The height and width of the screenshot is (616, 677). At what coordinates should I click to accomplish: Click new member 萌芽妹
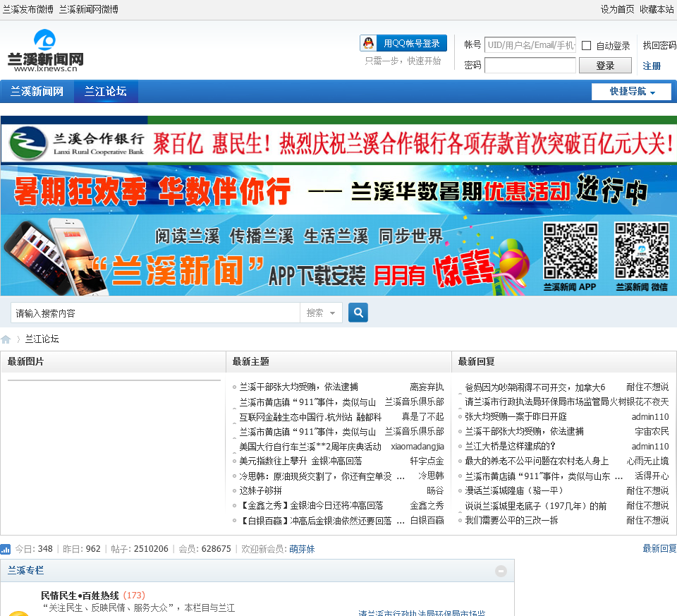pyautogui.click(x=302, y=549)
